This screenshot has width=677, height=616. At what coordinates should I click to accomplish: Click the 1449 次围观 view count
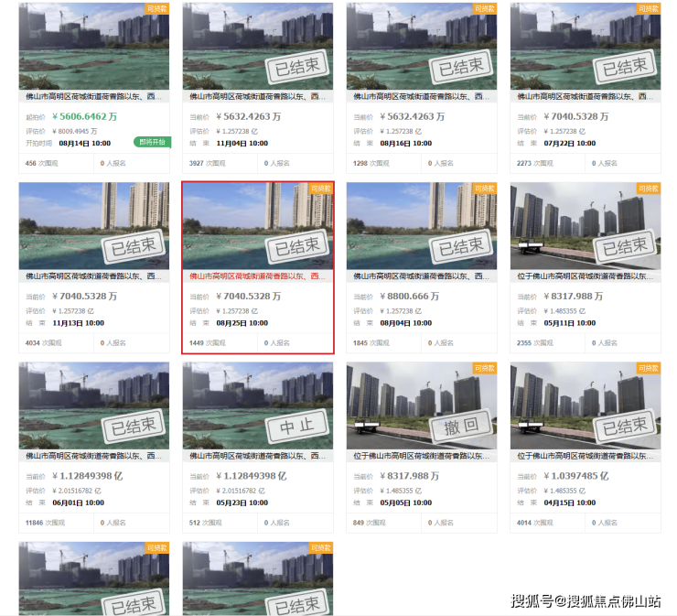click(x=208, y=343)
